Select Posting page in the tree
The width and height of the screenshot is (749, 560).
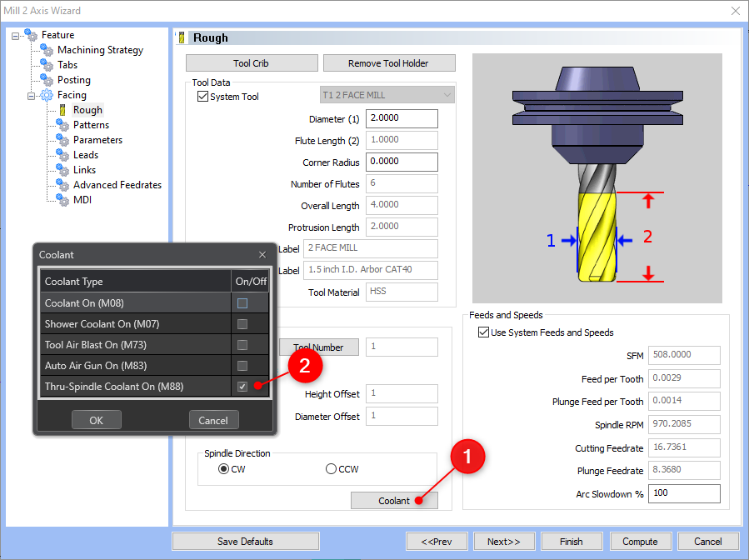(x=74, y=80)
